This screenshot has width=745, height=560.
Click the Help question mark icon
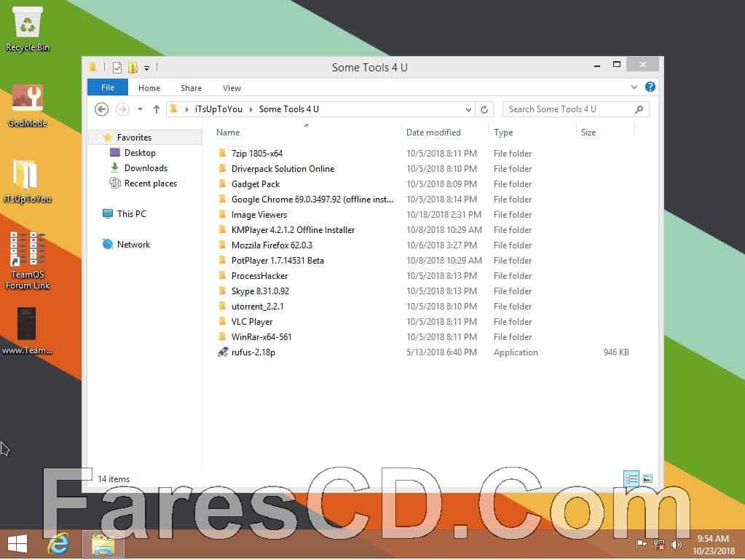click(650, 87)
